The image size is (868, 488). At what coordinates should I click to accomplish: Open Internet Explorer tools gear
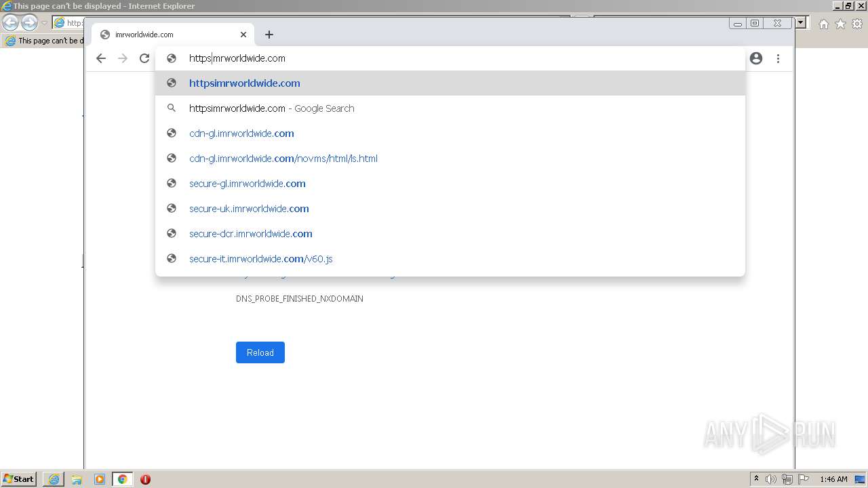[x=856, y=24]
